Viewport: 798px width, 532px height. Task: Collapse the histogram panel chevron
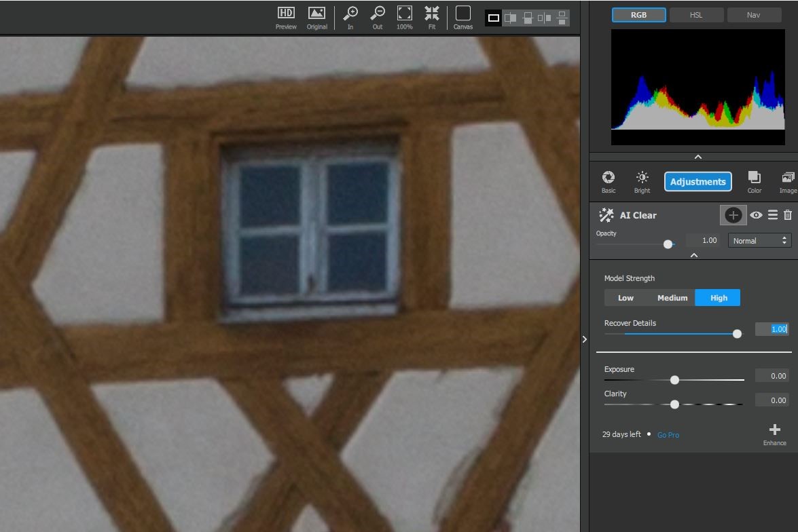[697, 157]
